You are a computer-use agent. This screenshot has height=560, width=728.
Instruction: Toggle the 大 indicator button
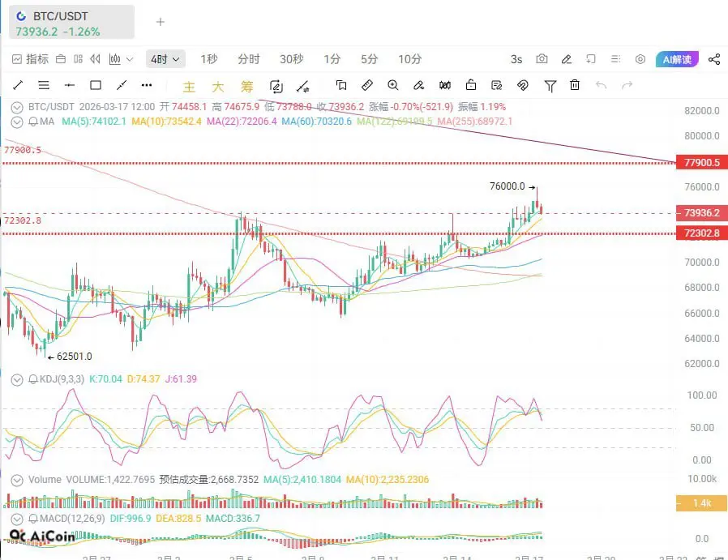tap(218, 87)
